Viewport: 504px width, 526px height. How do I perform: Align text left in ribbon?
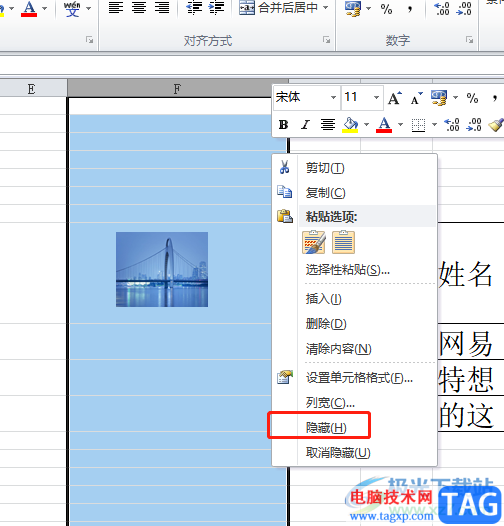(x=116, y=8)
